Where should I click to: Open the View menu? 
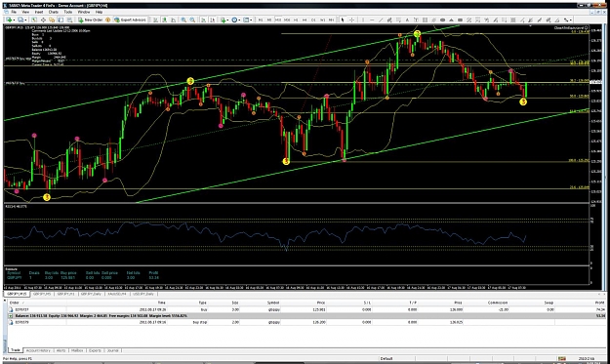[x=25, y=12]
